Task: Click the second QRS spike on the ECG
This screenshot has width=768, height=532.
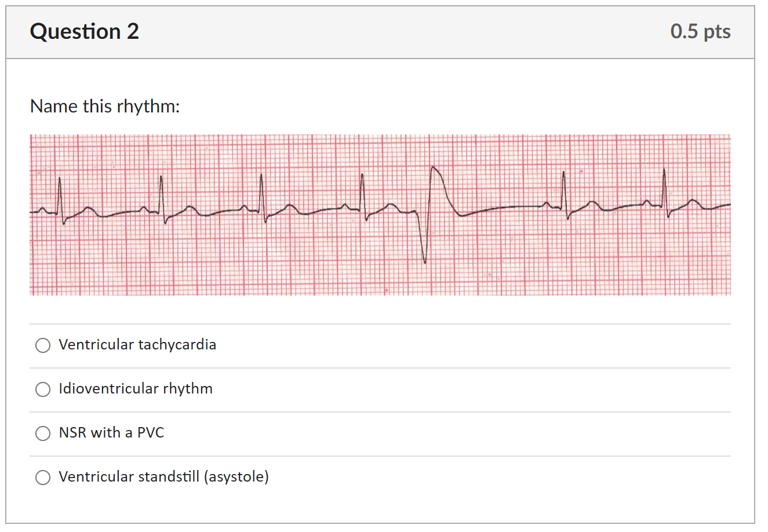Action: click(x=162, y=200)
